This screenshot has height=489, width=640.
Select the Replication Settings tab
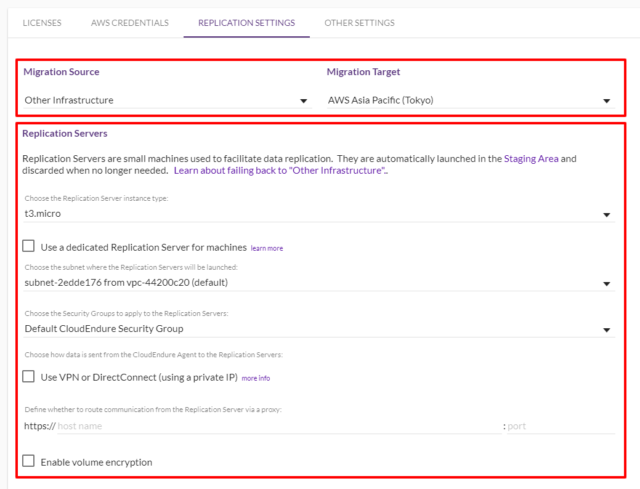[247, 23]
